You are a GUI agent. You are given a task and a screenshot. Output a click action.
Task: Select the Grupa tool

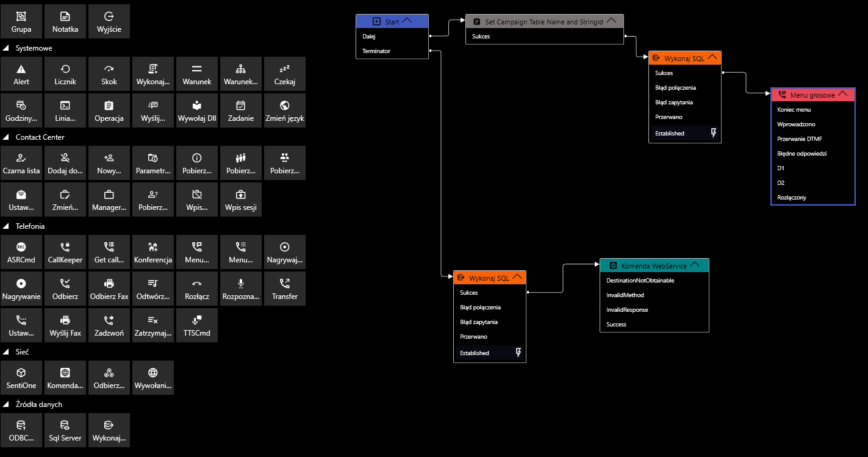pos(21,21)
